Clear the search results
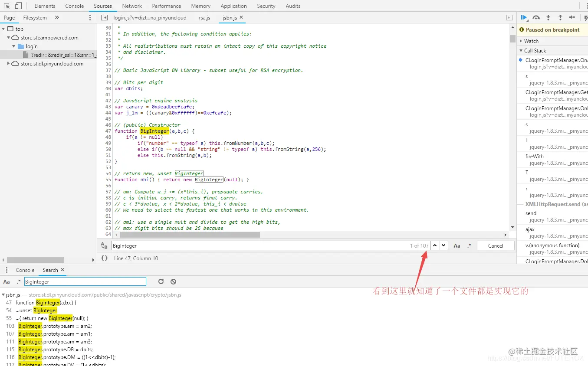The width and height of the screenshot is (588, 366). pos(173,282)
